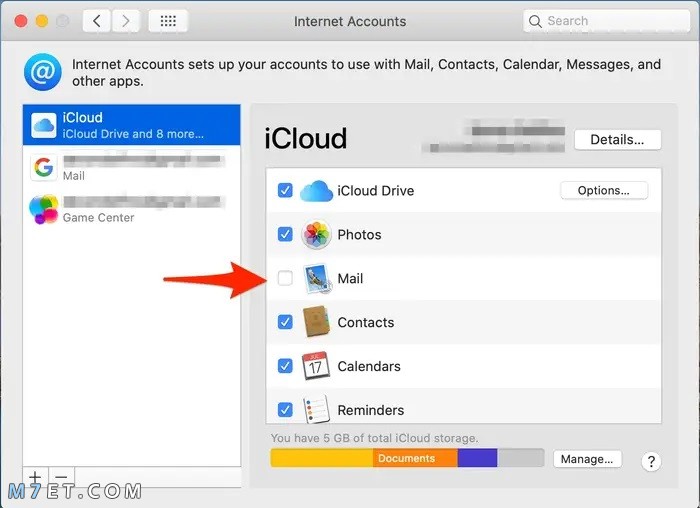
Task: Enable the Mail checkbox
Action: point(285,278)
